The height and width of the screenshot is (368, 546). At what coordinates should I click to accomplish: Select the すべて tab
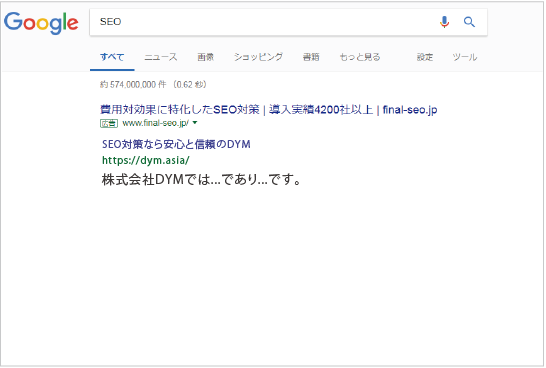(112, 57)
